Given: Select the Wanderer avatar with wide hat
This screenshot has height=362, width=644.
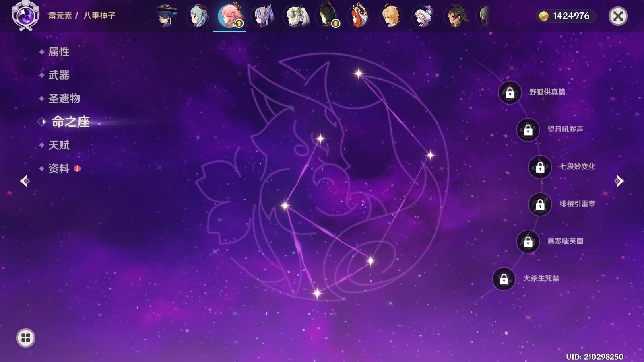Looking at the screenshot, I should pos(166,15).
